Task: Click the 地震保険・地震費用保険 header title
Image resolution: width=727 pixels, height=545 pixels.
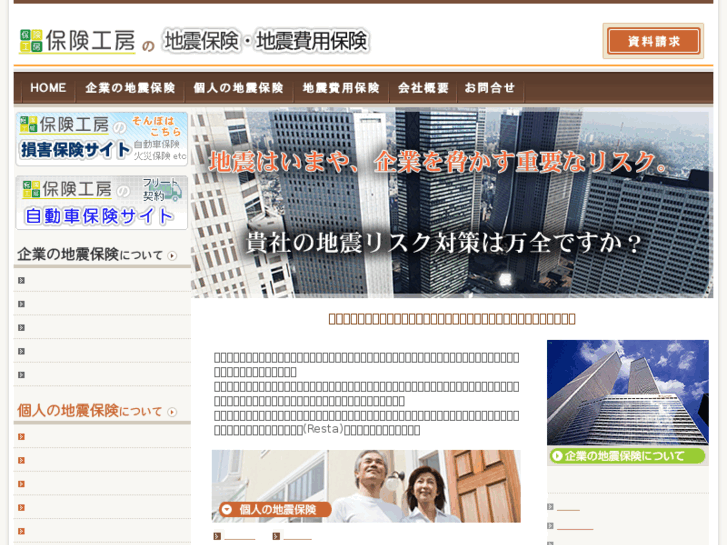Action: (266, 41)
